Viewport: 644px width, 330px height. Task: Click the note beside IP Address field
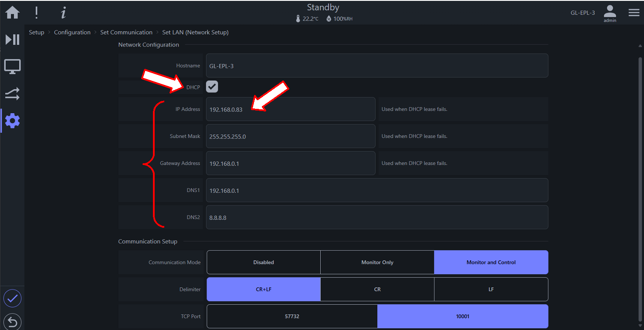(414, 109)
